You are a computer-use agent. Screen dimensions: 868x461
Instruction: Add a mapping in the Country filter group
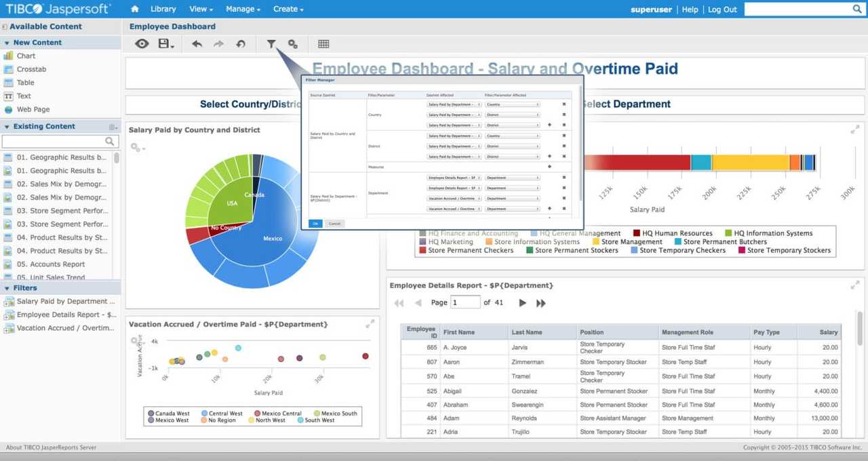pos(549,125)
